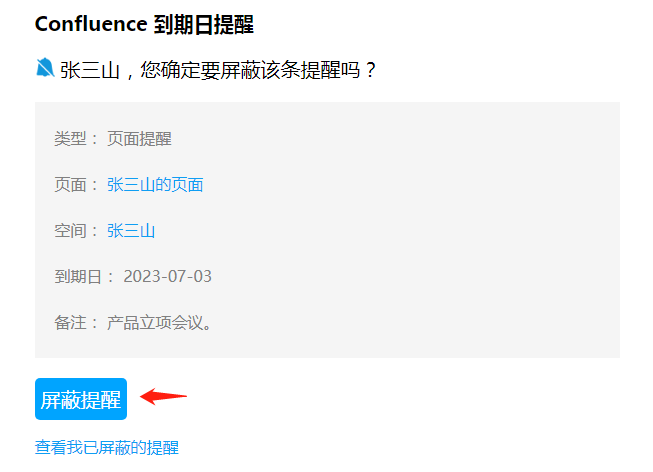Screen dimensions: 653x472
Task: Click the 屏蔽 text on the blue button
Action: tap(60, 400)
